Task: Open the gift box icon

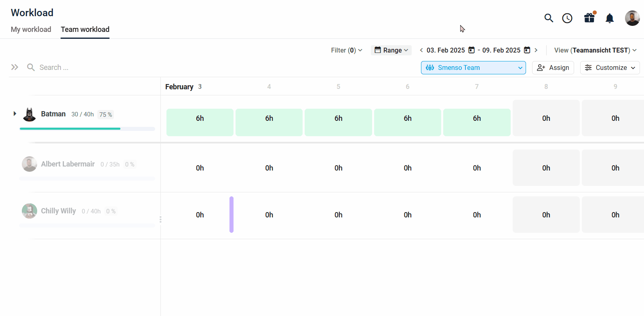Action: (x=589, y=18)
